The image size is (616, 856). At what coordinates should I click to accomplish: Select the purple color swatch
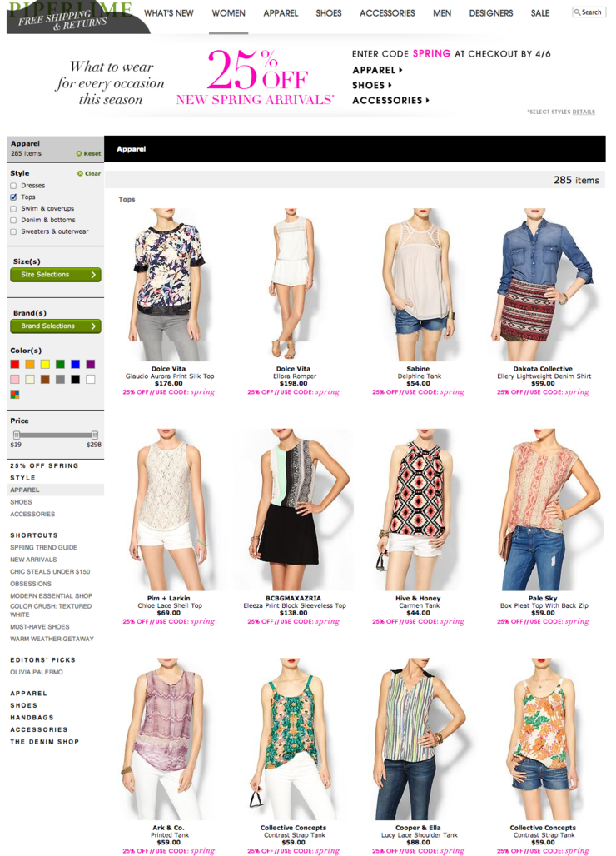pyautogui.click(x=91, y=364)
